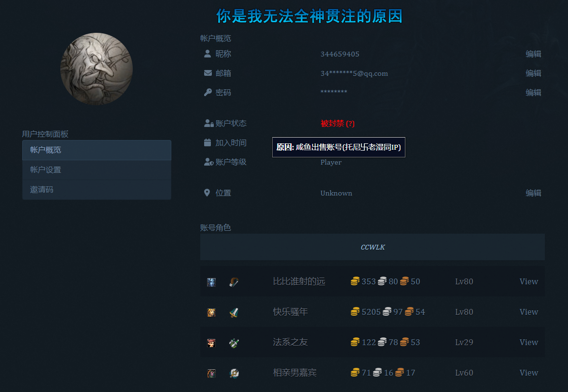Image resolution: width=568 pixels, height=392 pixels.
Task: Click 编辑 next to the email address
Action: pyautogui.click(x=533, y=73)
